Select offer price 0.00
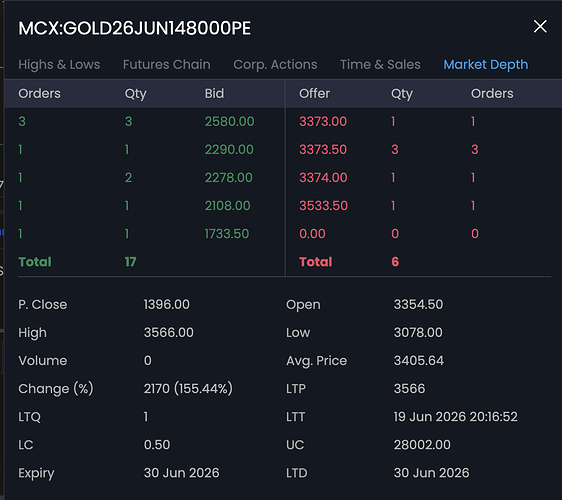The width and height of the screenshot is (562, 500). pyautogui.click(x=312, y=234)
